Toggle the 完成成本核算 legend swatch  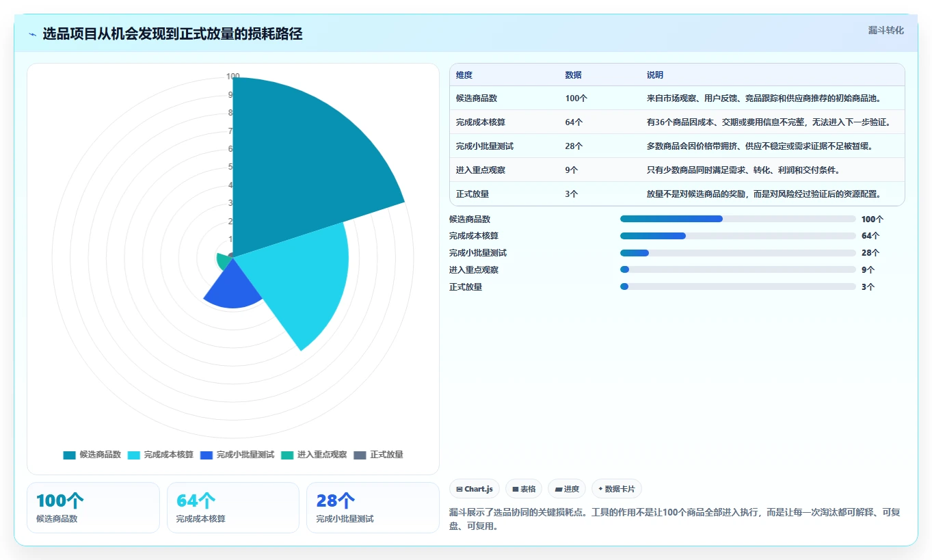[133, 455]
